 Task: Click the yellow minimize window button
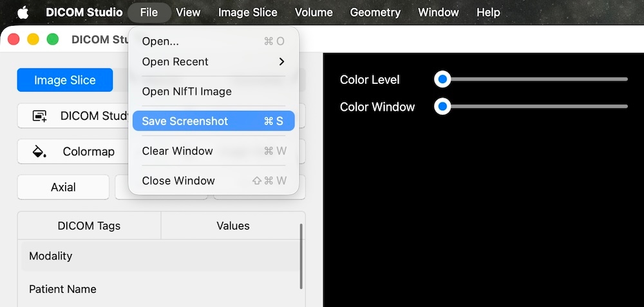click(x=33, y=39)
